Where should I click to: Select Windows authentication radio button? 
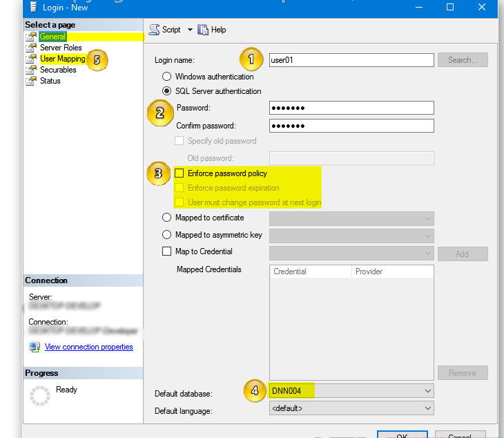(166, 77)
